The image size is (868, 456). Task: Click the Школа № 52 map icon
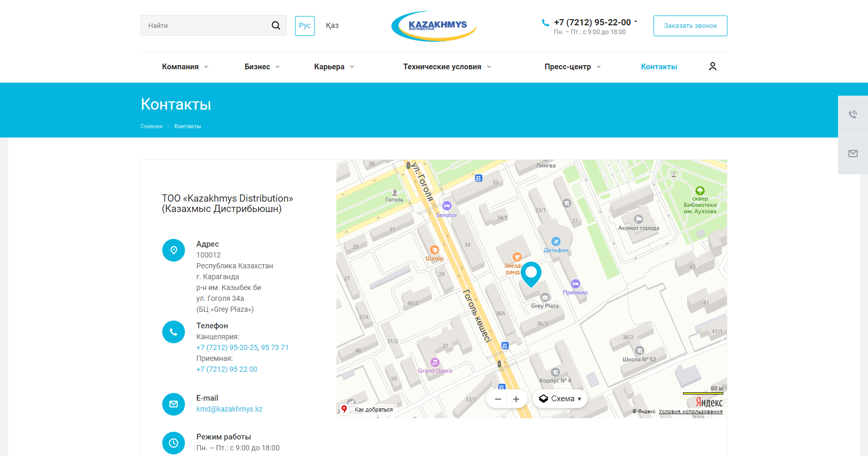point(640,351)
